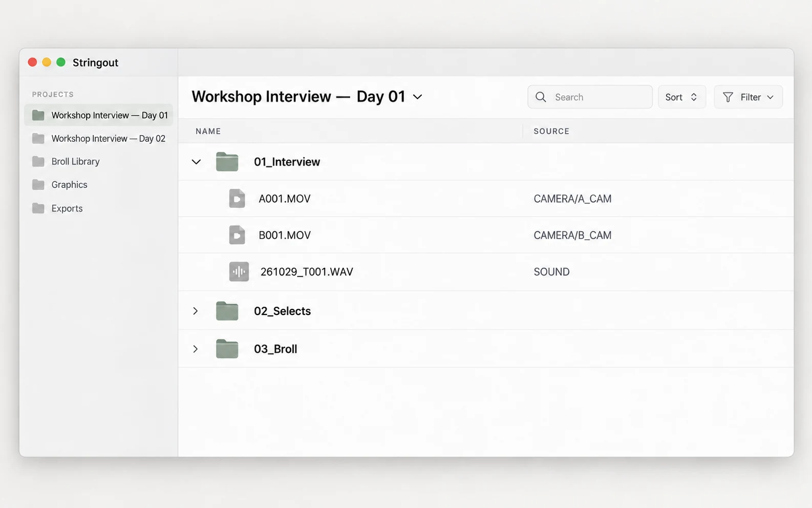Screen dimensions: 812x508
Task: Click the 02_Selects folder icon
Action: pos(227,311)
